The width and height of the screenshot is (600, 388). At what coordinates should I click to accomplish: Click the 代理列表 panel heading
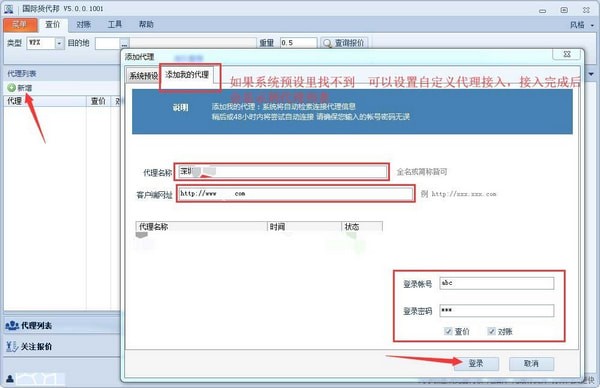[22, 73]
